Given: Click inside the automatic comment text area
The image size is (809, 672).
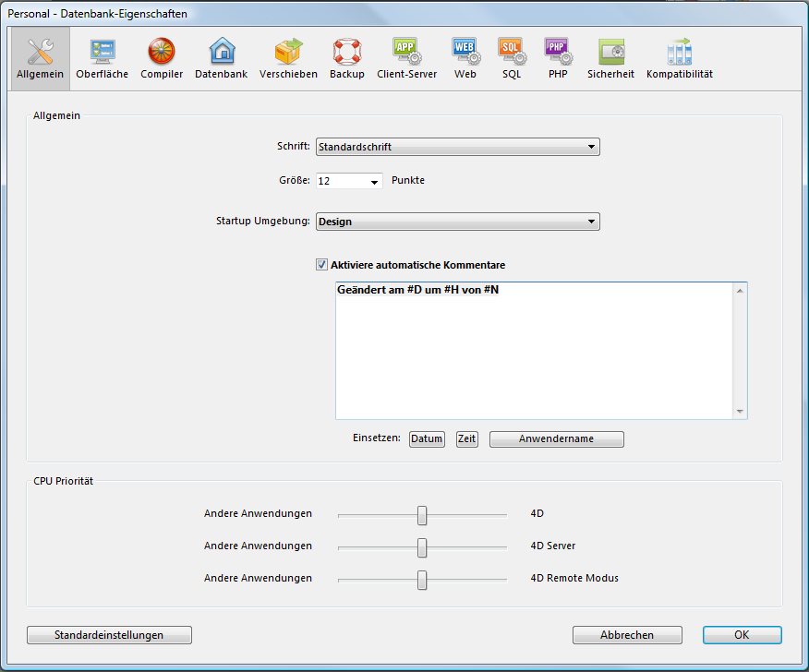Looking at the screenshot, I should [x=536, y=351].
